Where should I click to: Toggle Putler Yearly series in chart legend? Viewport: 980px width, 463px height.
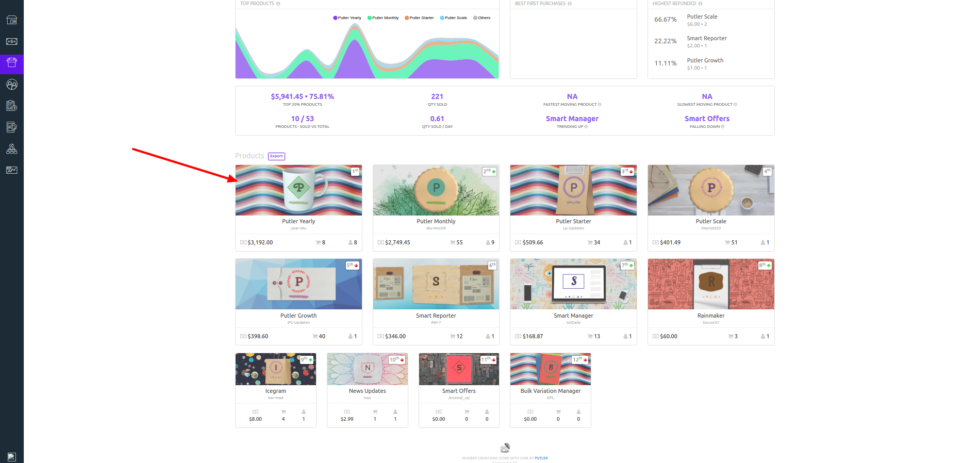pos(347,18)
